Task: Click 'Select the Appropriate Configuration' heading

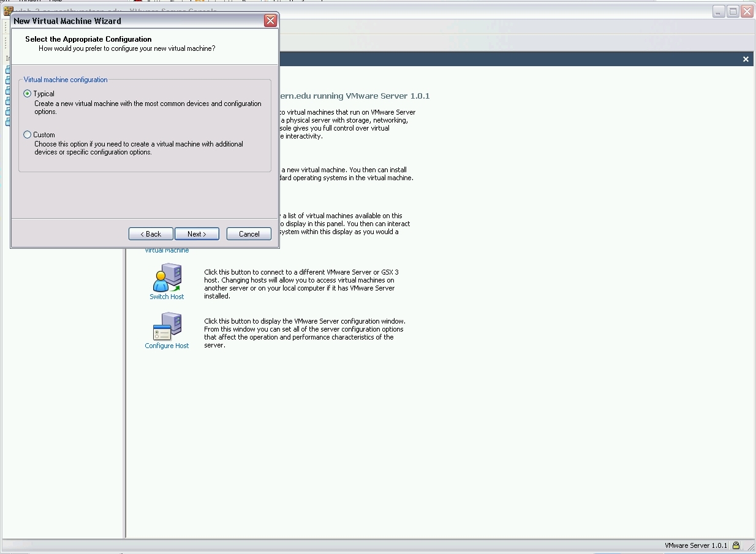Action: (88, 39)
